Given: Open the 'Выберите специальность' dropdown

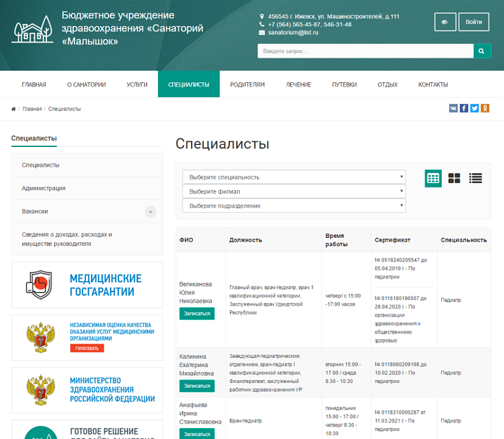Looking at the screenshot, I should click(x=293, y=177).
